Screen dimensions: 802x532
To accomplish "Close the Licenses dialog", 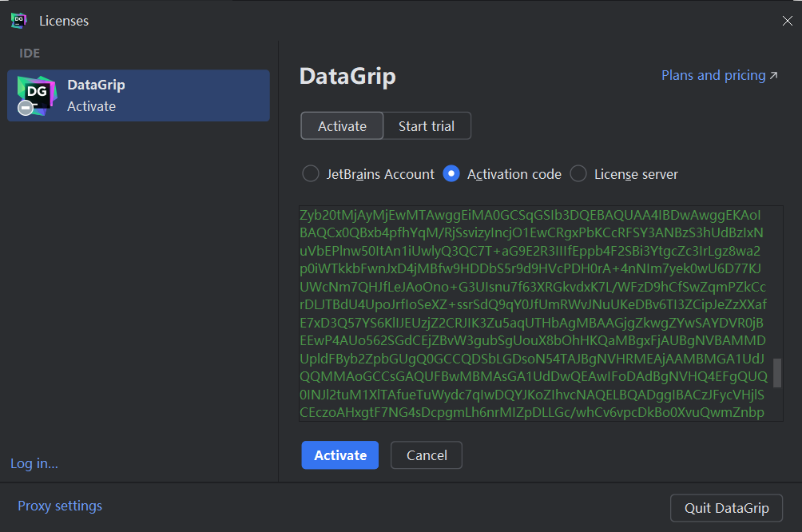I will (787, 21).
